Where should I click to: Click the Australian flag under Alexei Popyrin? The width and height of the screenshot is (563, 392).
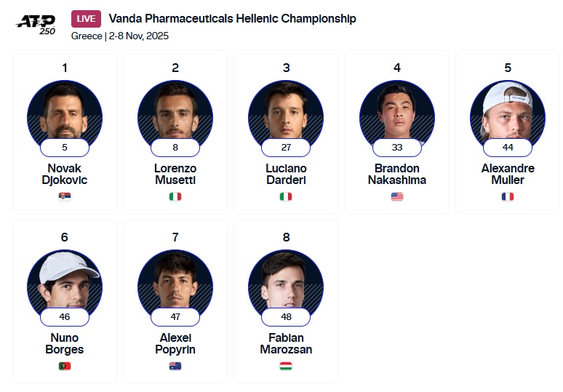click(x=175, y=366)
